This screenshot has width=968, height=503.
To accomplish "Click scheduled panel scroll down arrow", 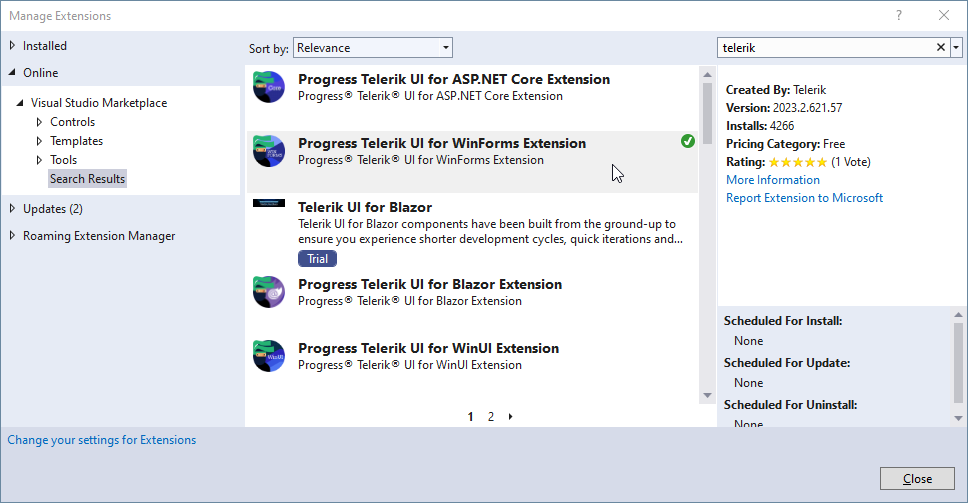I will (958, 418).
